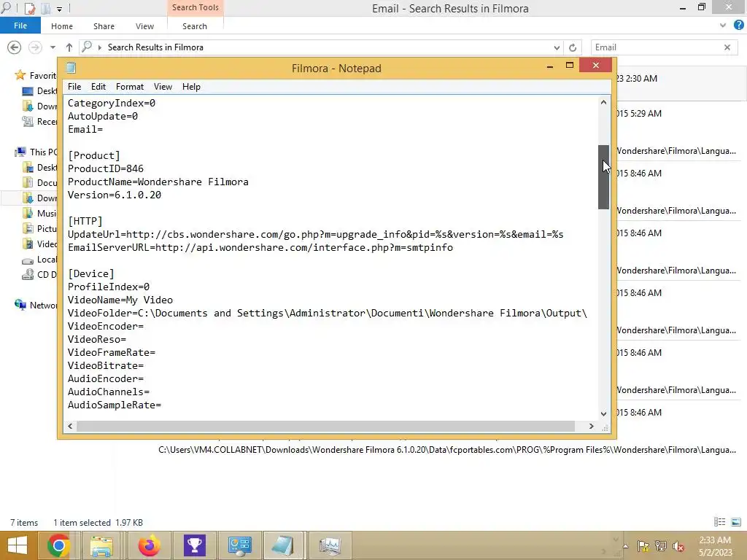
Task: Open recent locations dropdown arrow
Action: pyautogui.click(x=53, y=47)
